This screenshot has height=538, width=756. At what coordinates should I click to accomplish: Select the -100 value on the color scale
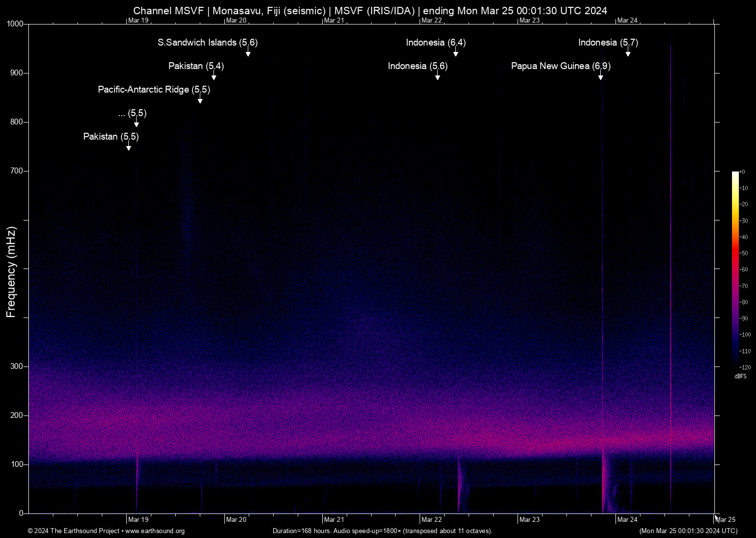tap(745, 335)
